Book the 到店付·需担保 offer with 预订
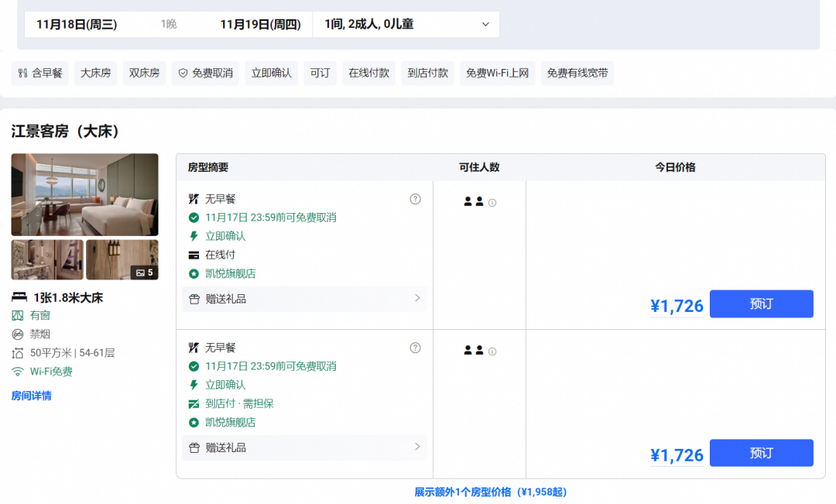The width and height of the screenshot is (836, 504). (x=762, y=453)
